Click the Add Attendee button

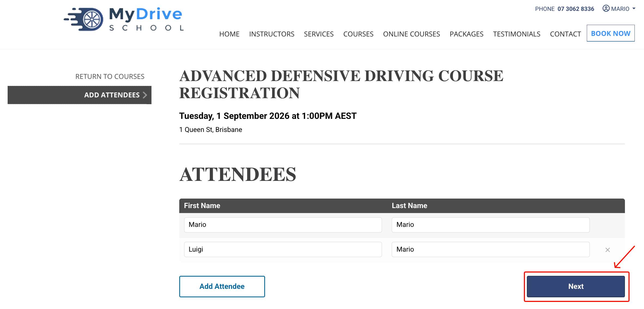[x=222, y=286]
